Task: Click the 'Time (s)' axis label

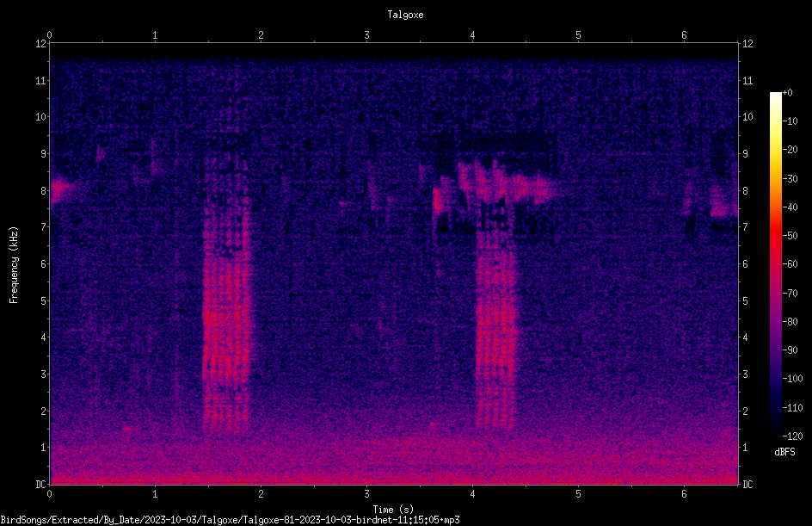Action: pos(393,510)
